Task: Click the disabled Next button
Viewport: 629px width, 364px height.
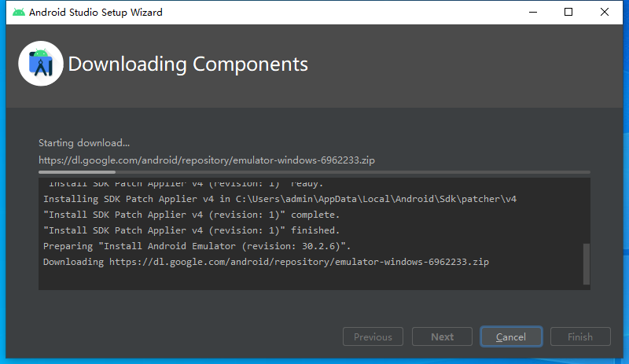Action: pos(442,336)
